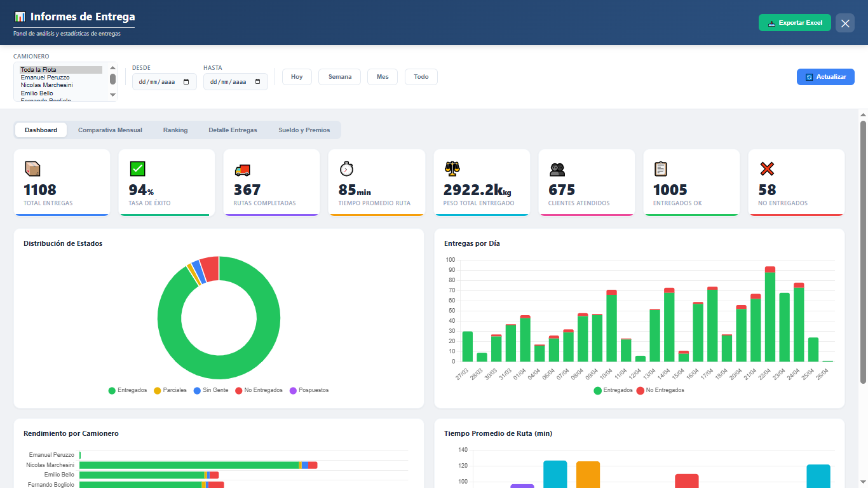The width and height of the screenshot is (868, 488).
Task: Open the Sueldo y Premios tab
Action: coord(304,130)
